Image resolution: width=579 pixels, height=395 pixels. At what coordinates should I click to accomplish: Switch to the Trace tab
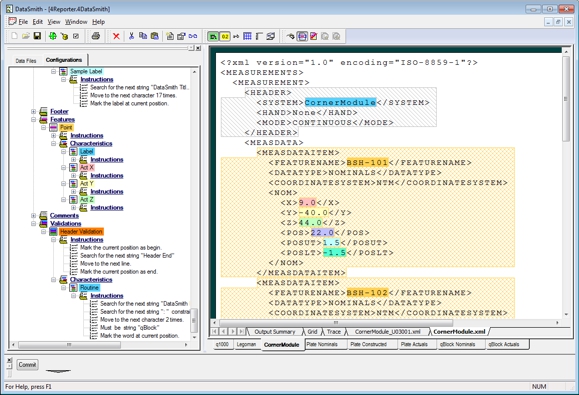(334, 332)
